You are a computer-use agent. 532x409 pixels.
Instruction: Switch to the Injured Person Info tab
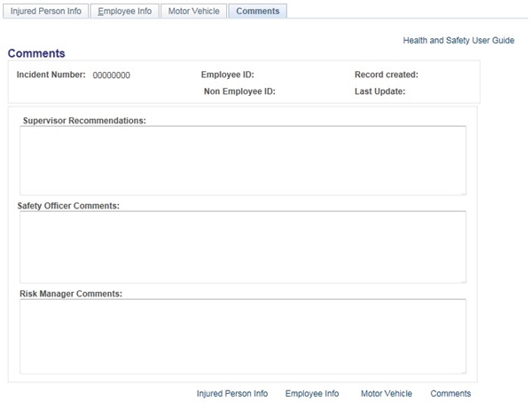tap(45, 12)
